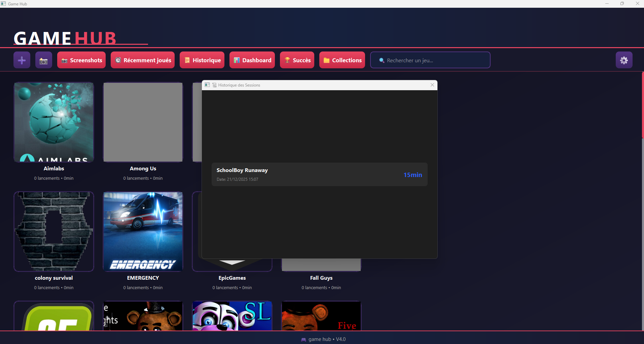
Task: Open the Freddy bear cover with "hts" text
Action: click(x=143, y=316)
